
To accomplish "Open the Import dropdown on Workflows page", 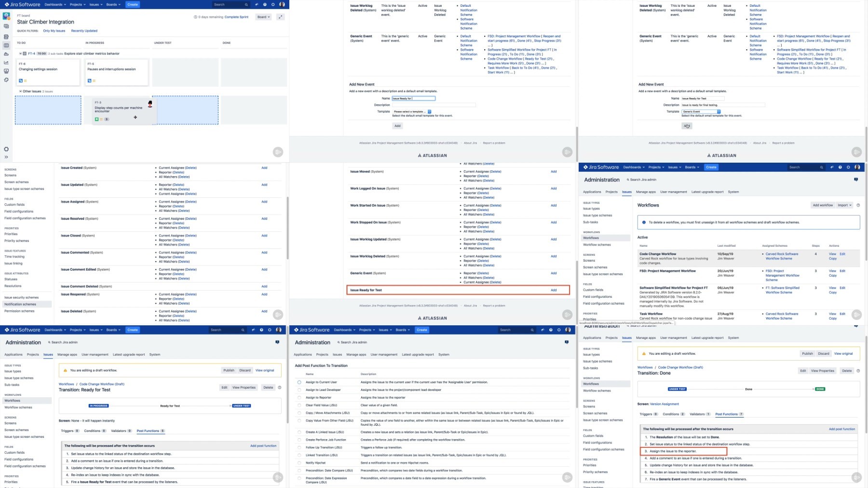I will coord(844,205).
